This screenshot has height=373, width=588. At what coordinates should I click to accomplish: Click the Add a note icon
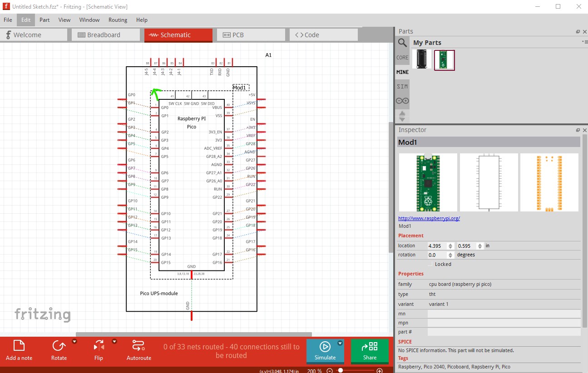click(19, 346)
